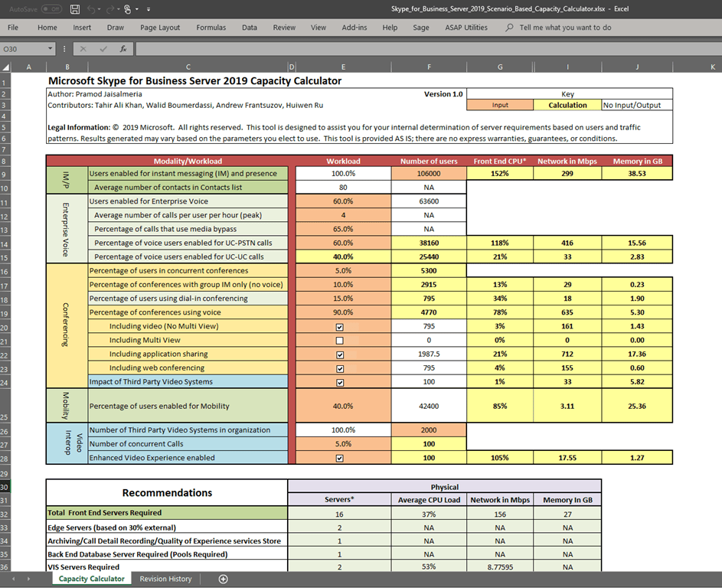
Task: Click the Touch/Mouse Mode icon
Action: click(129, 9)
